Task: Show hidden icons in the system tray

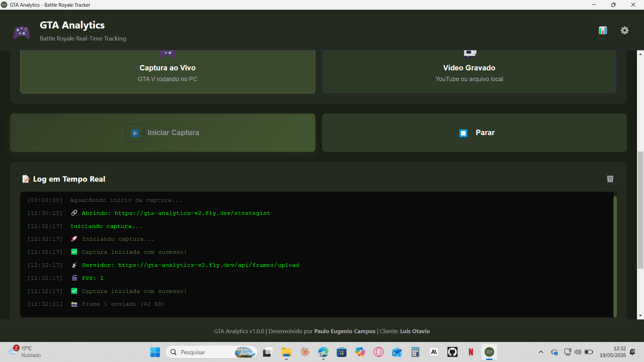Action: (x=541, y=352)
